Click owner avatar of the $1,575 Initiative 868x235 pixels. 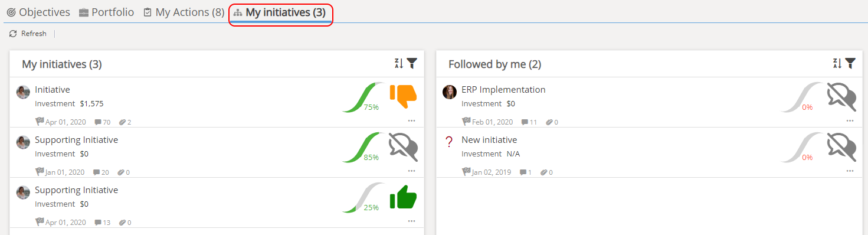pyautogui.click(x=23, y=92)
